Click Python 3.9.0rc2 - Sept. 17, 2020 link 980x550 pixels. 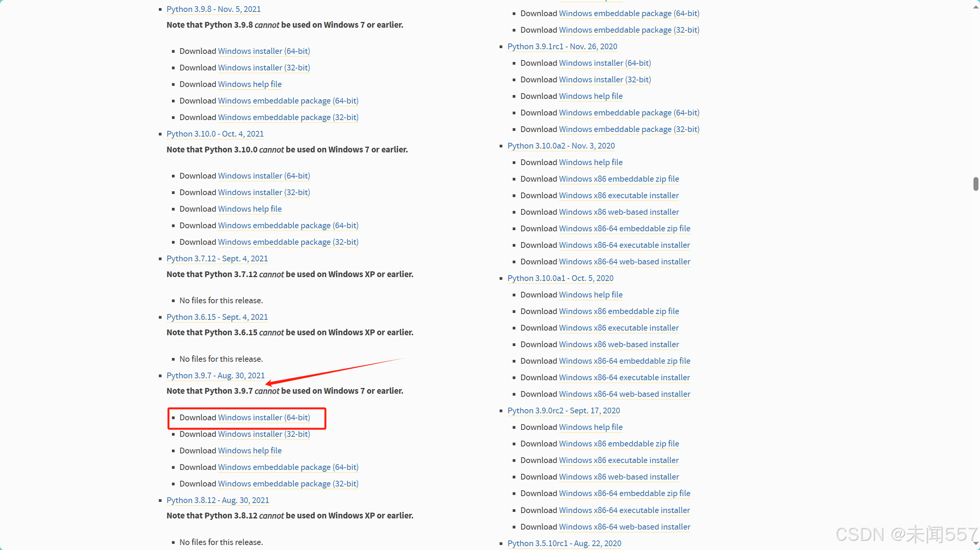click(x=563, y=411)
